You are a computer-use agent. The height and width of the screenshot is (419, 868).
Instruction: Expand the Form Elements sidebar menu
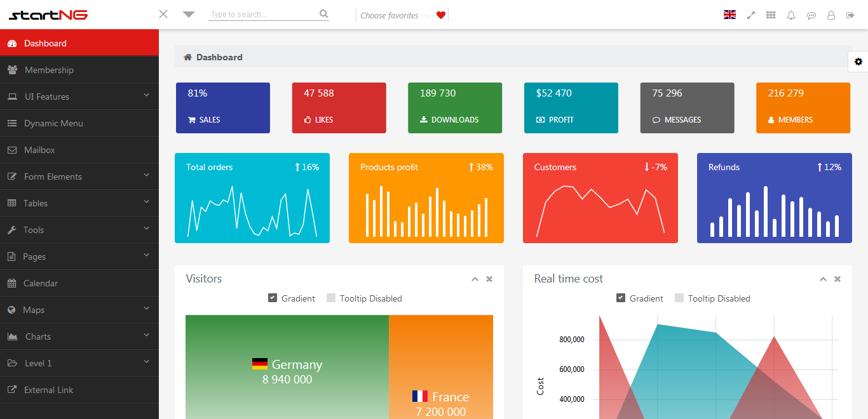(x=79, y=176)
